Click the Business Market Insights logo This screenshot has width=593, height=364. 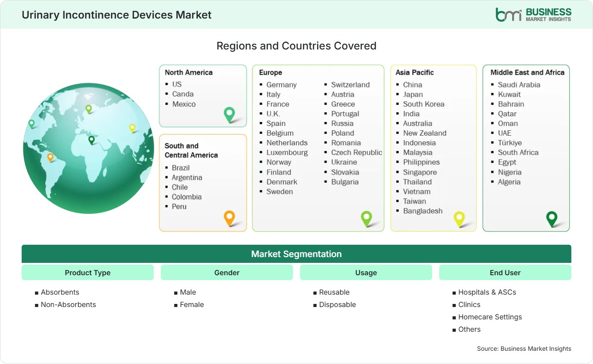(533, 15)
